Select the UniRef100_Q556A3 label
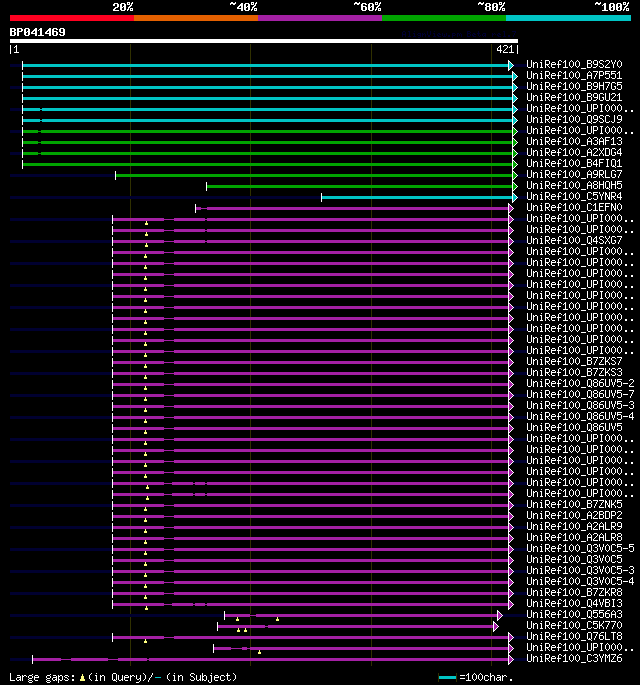 (574, 614)
